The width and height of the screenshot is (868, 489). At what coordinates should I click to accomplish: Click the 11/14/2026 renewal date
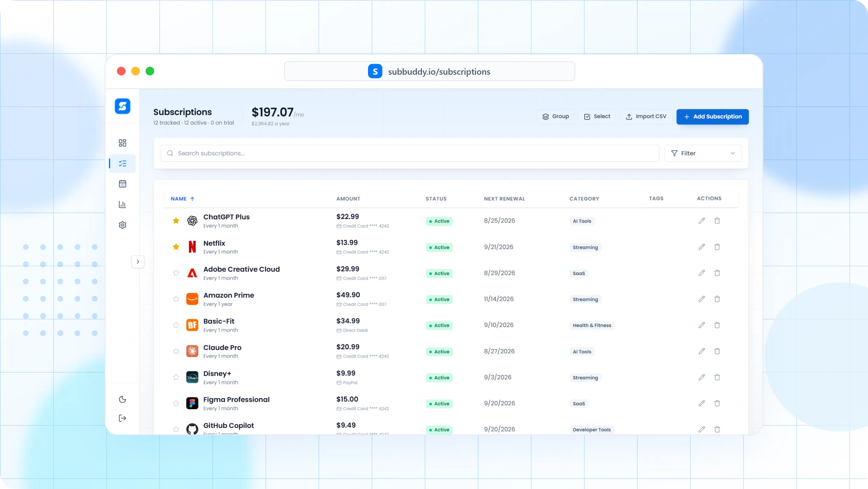point(499,299)
